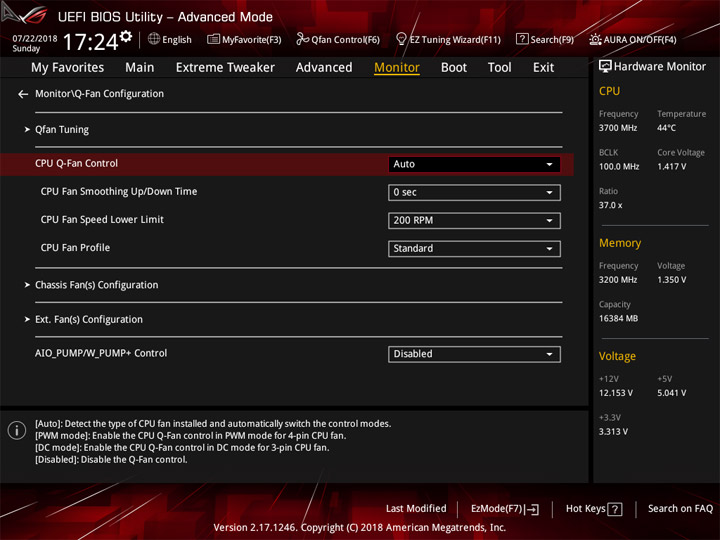Image resolution: width=720 pixels, height=540 pixels.
Task: Expand Chassis Fan(s) Configuration
Action: click(x=96, y=285)
